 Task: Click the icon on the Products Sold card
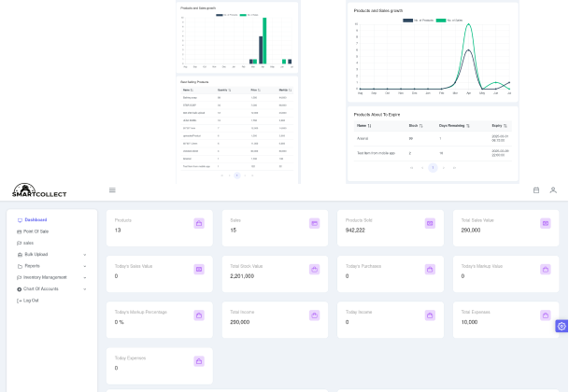click(430, 224)
